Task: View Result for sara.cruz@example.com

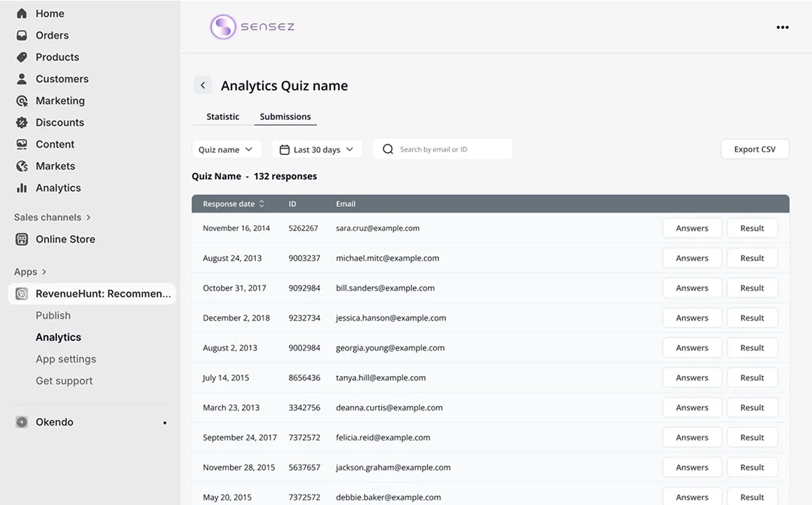Action: point(752,228)
